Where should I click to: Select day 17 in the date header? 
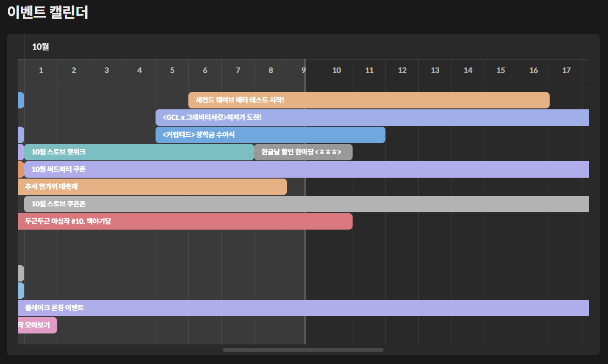tap(566, 70)
